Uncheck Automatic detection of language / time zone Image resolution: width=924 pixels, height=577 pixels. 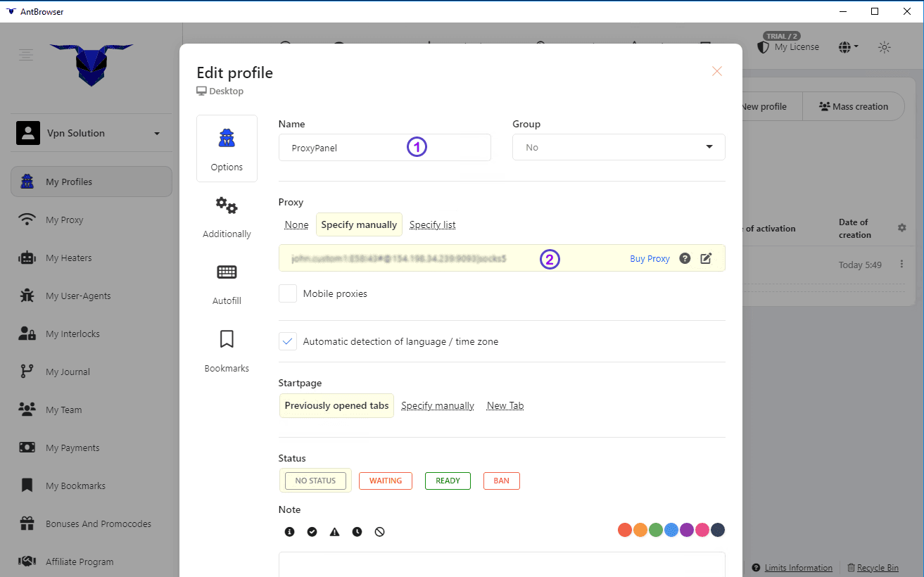click(x=288, y=341)
